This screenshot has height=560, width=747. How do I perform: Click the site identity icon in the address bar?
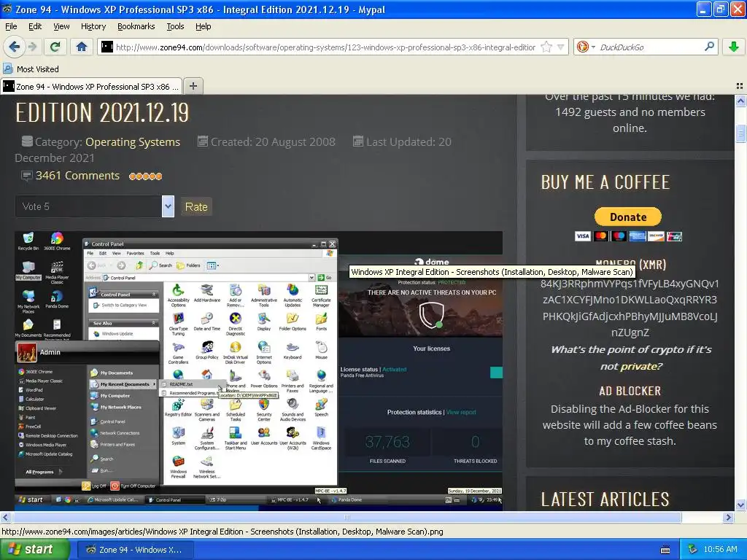tap(107, 47)
